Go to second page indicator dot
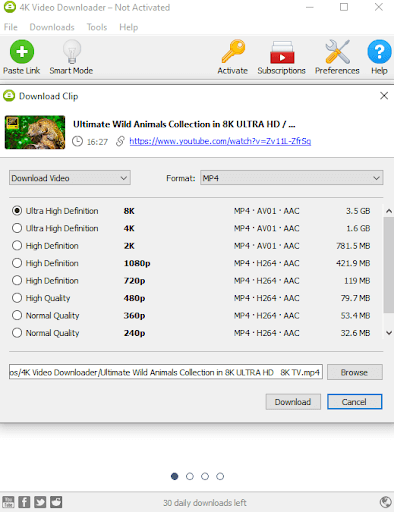394x512 pixels. 190,476
